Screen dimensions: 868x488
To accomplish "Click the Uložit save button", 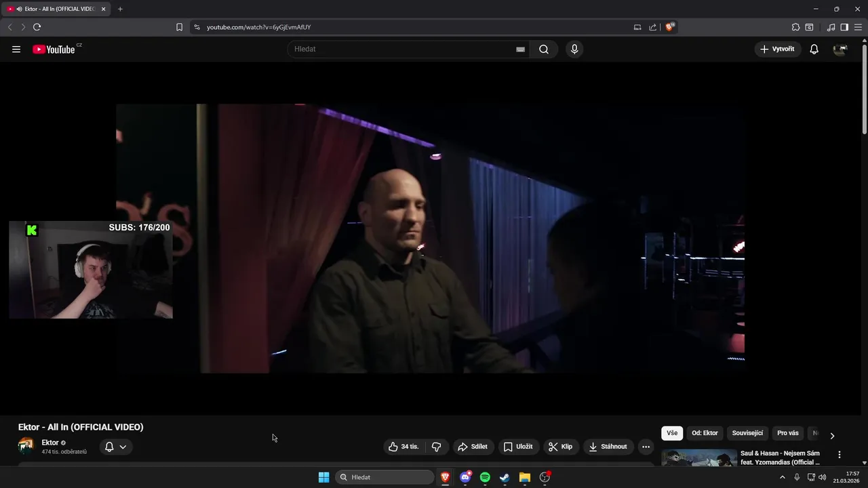I will click(x=519, y=447).
